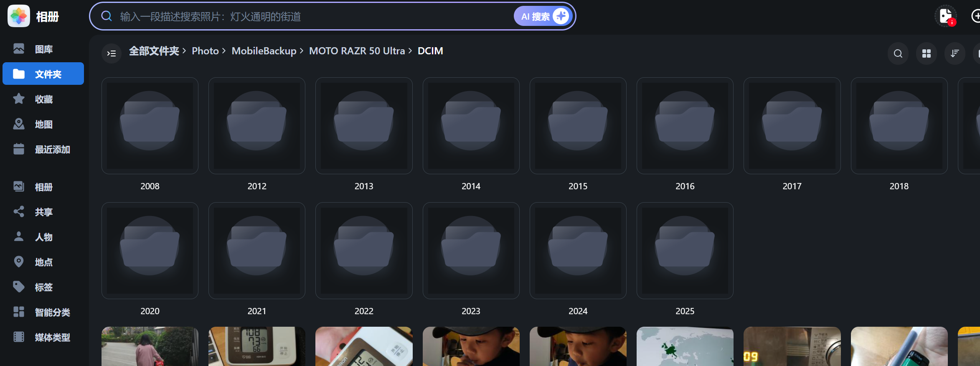Viewport: 980px width, 366px height.
Task: Click the 地点 location pin icon
Action: point(19,262)
